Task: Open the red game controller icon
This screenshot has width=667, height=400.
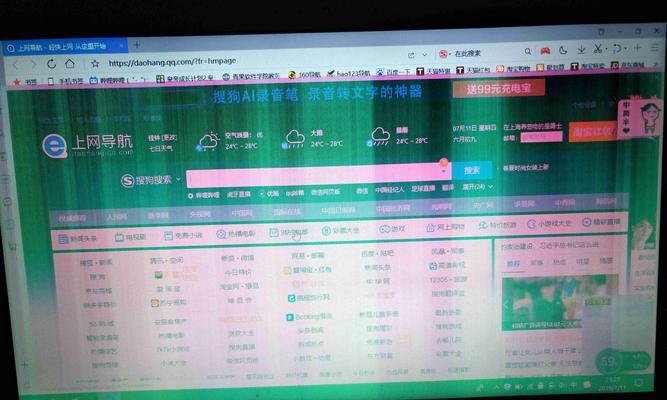Action: click(545, 51)
